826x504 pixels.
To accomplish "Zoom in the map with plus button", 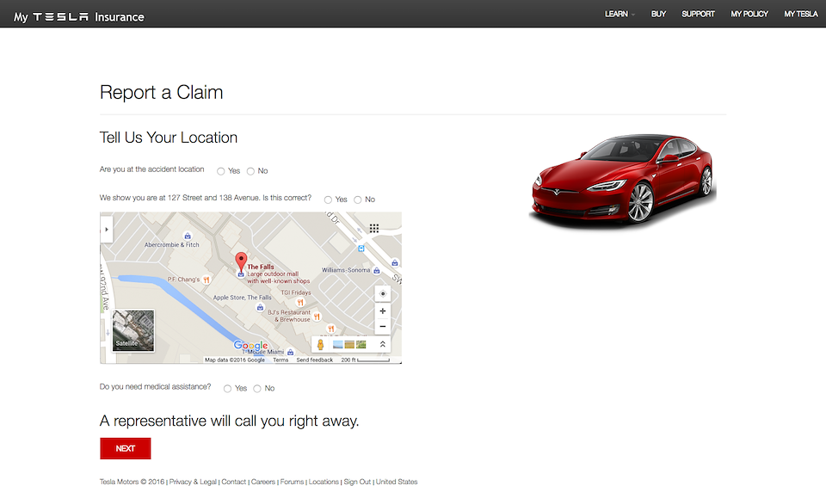I will [382, 311].
